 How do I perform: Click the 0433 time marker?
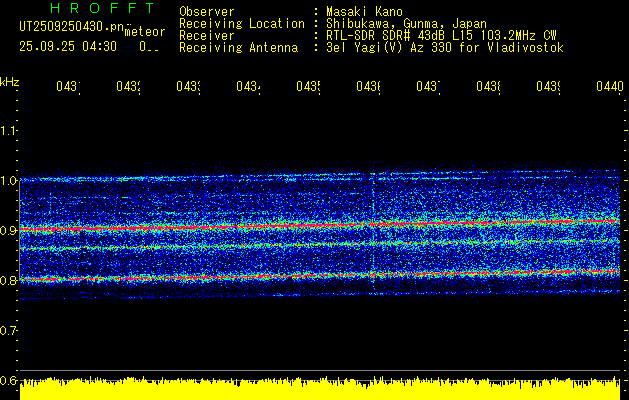click(189, 86)
